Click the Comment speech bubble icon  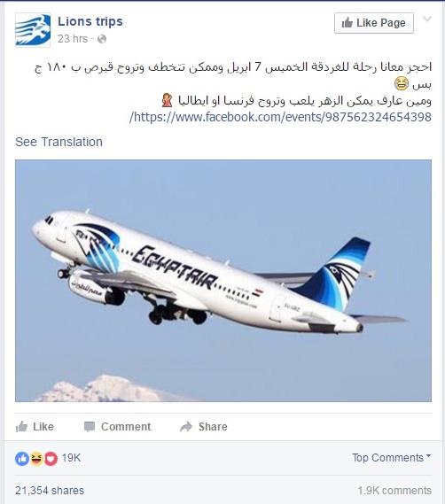coord(90,427)
